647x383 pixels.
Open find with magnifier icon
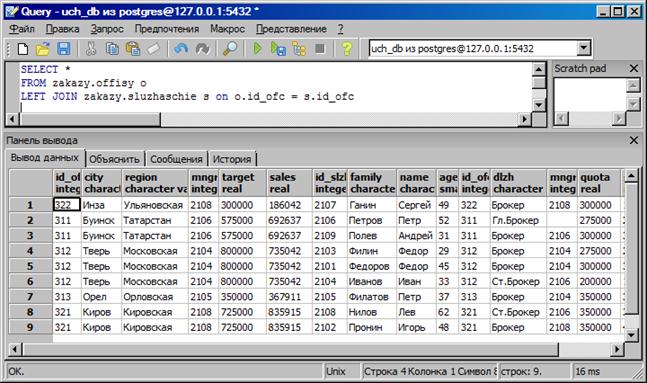point(230,49)
